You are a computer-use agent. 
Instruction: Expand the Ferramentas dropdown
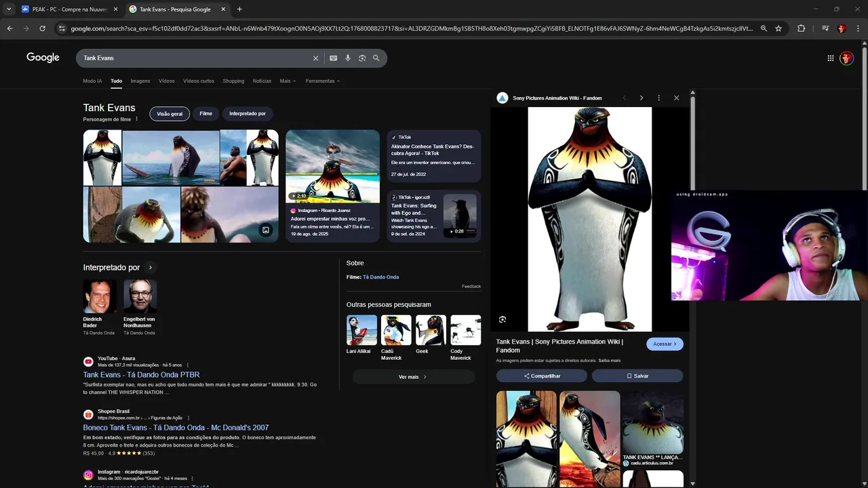[x=323, y=81]
